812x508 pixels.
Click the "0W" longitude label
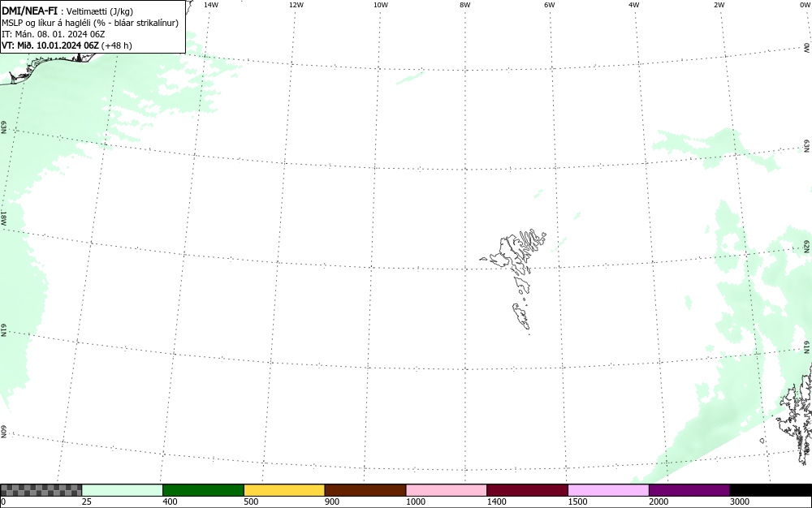(x=806, y=5)
